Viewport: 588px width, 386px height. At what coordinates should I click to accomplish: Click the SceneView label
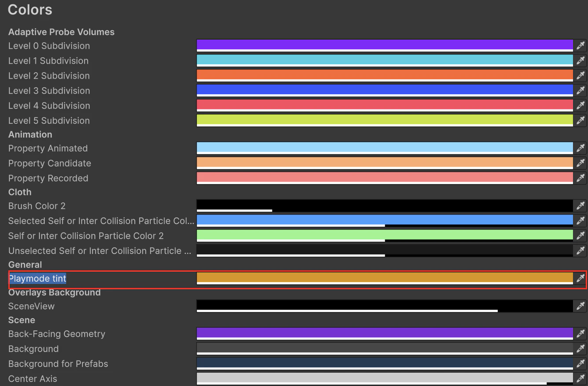[x=31, y=306]
